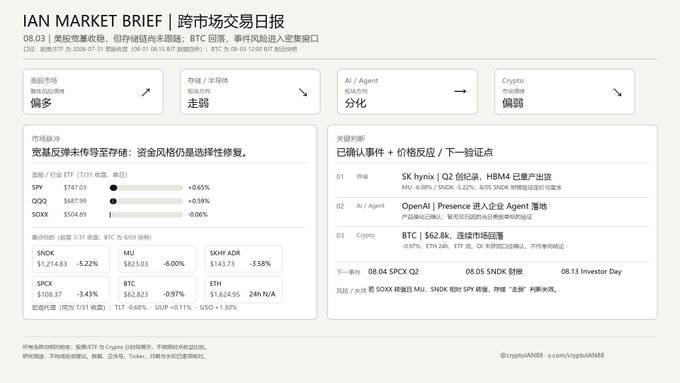This screenshot has height=383, width=680.
Task: Click the QQQ progress bar
Action: (146, 201)
